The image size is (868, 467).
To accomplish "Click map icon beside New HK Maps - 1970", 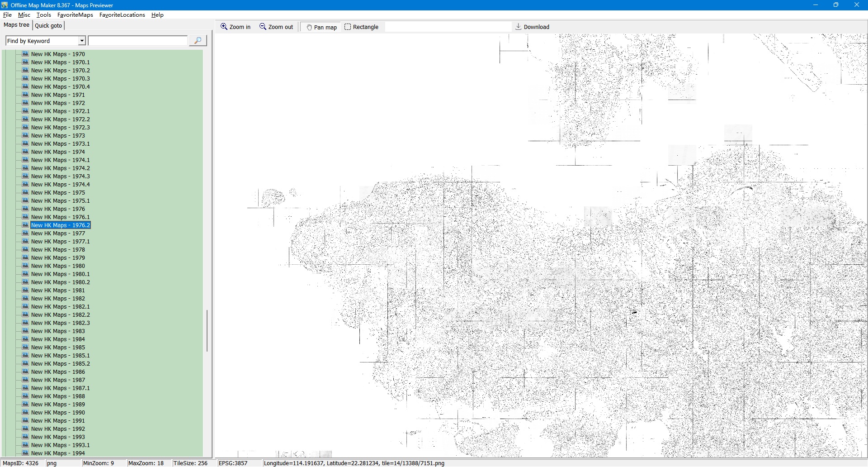I will (25, 54).
